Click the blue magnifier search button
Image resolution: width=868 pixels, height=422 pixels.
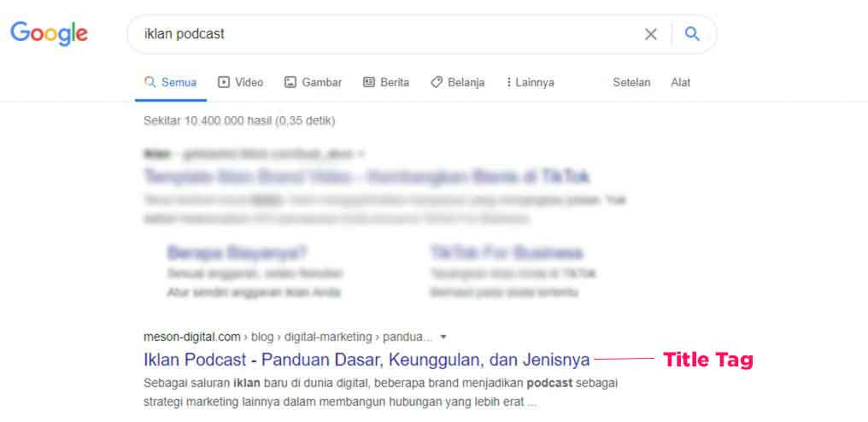coord(692,34)
